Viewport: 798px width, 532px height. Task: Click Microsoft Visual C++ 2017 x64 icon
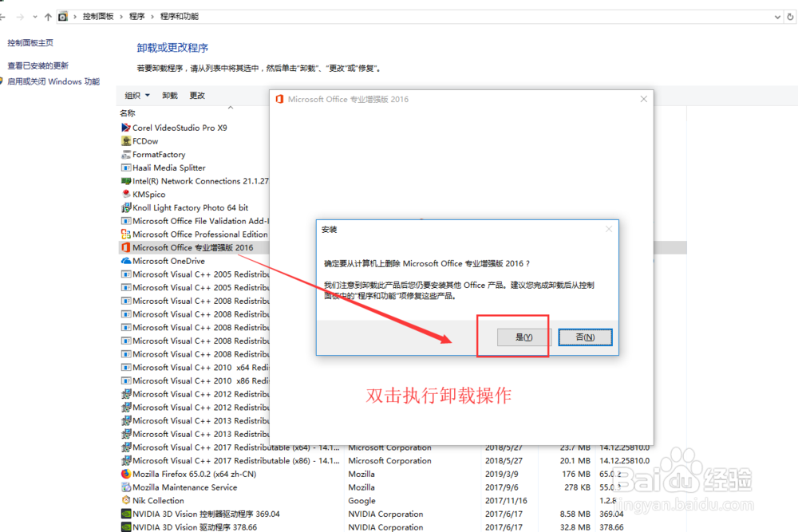(x=126, y=447)
